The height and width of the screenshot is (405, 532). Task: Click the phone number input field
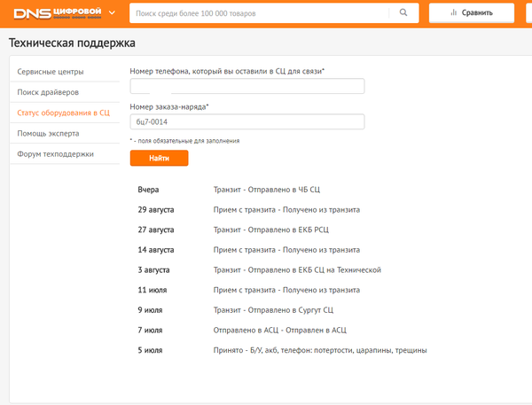coord(247,86)
